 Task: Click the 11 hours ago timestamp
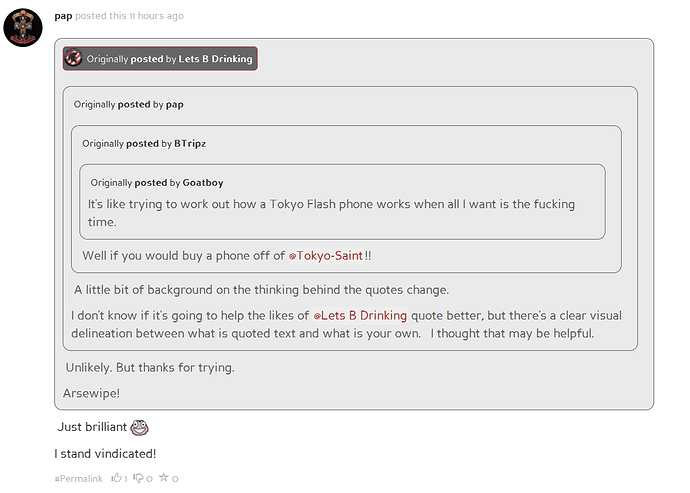tap(158, 16)
